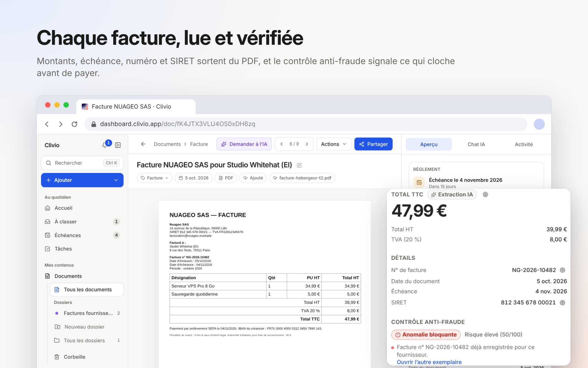The height and width of the screenshot is (368, 588).
Task: Locate N° de facture source icon
Action: click(562, 270)
